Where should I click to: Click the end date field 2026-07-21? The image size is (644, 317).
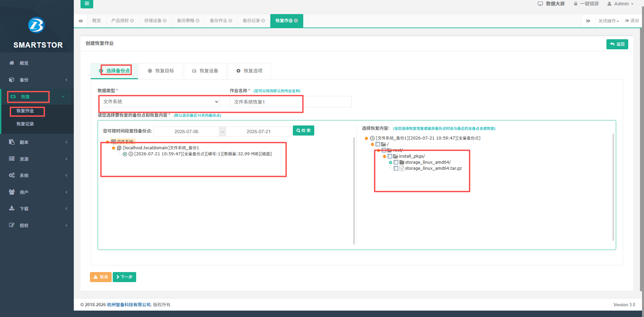click(x=259, y=131)
